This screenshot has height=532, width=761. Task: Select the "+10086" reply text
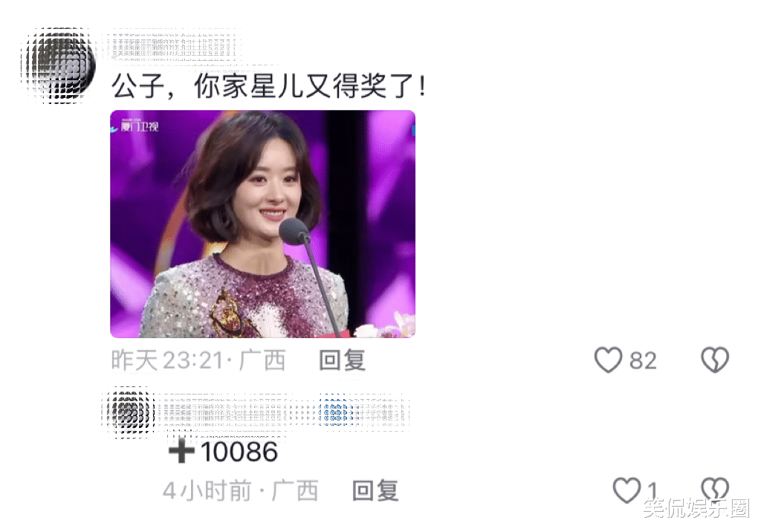[x=223, y=452]
